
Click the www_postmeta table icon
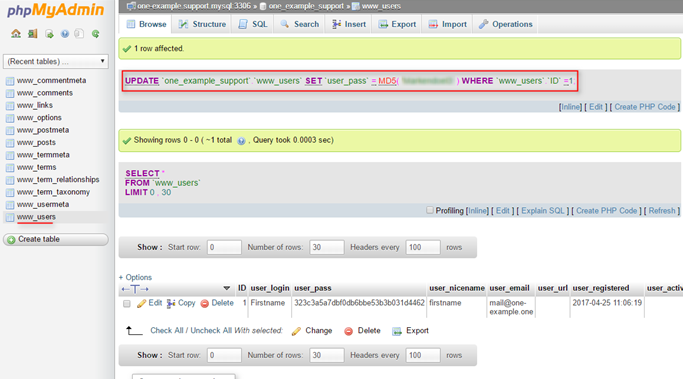click(10, 130)
